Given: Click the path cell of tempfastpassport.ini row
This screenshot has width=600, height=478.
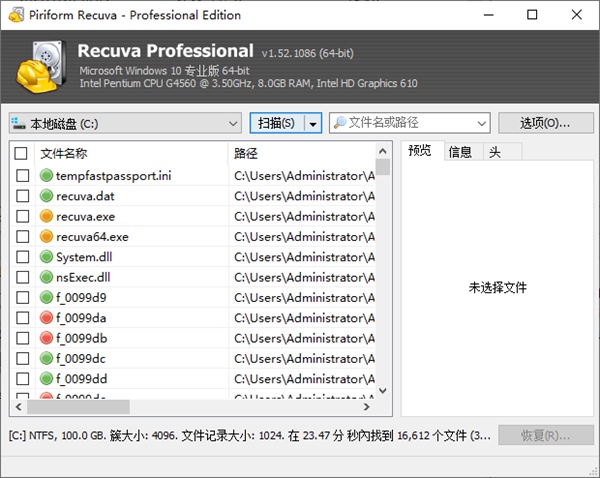Looking at the screenshot, I should [x=304, y=176].
